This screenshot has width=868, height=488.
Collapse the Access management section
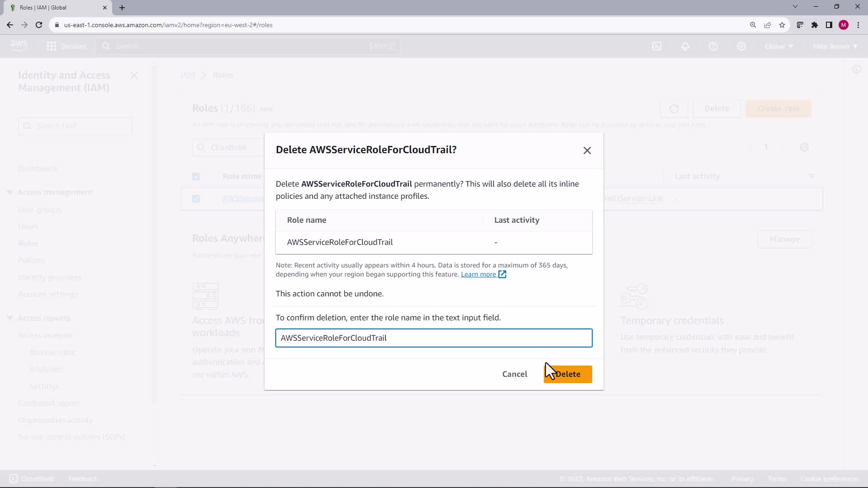click(x=10, y=192)
